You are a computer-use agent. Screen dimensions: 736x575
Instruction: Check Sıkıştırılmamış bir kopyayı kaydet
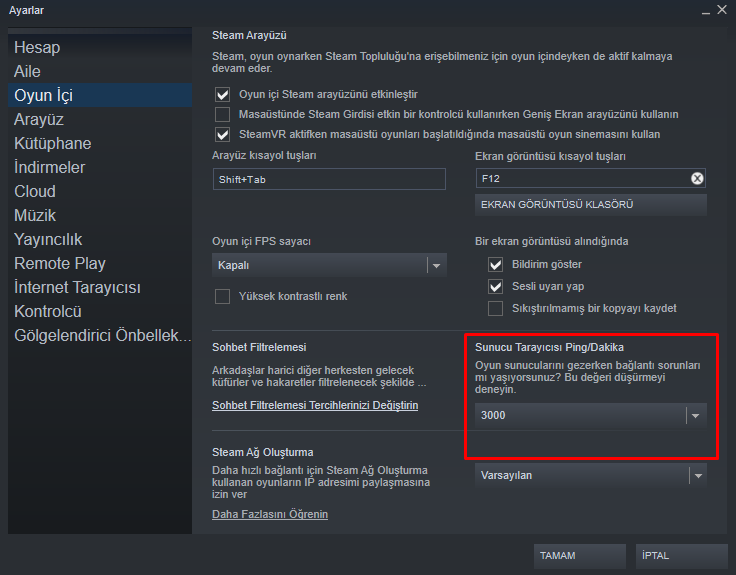click(x=495, y=308)
